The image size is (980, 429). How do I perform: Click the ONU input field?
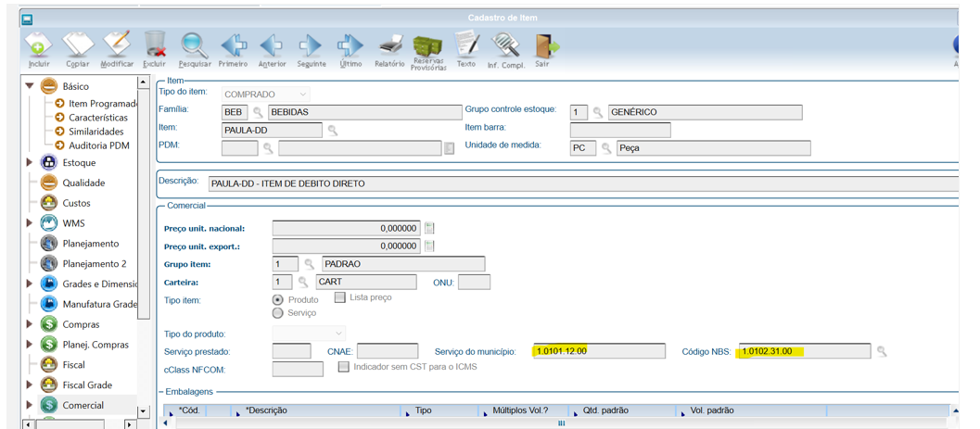474,283
